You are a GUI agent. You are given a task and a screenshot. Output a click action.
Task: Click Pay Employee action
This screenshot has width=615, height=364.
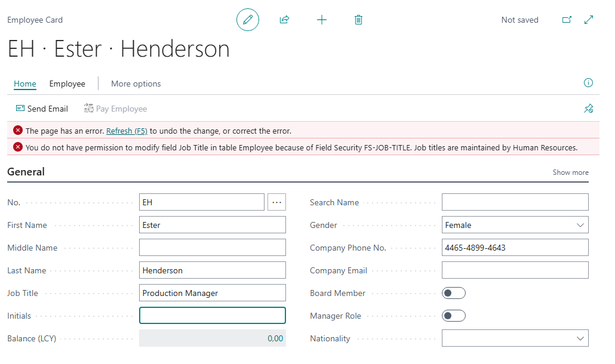115,109
